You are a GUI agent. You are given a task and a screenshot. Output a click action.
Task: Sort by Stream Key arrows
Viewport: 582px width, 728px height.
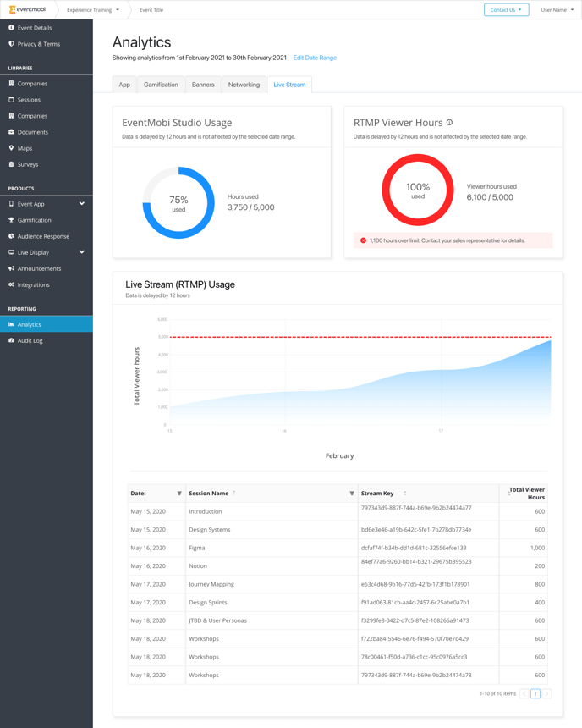pyautogui.click(x=404, y=493)
